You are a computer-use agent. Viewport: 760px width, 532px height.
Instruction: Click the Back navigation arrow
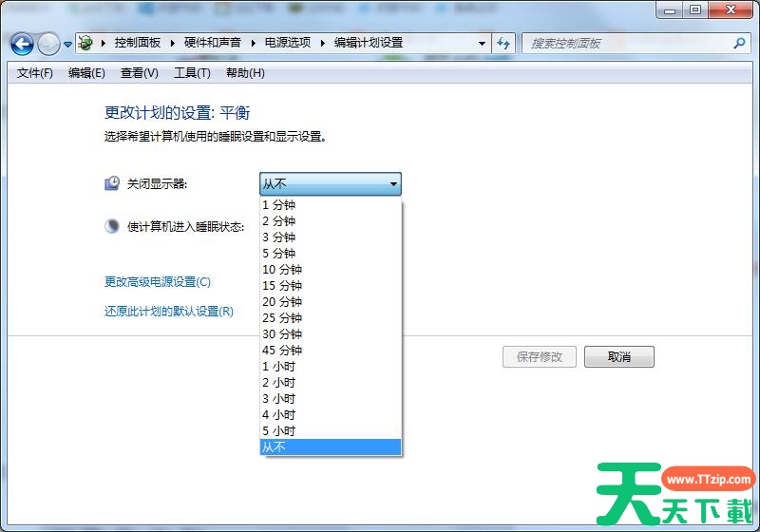(x=22, y=44)
